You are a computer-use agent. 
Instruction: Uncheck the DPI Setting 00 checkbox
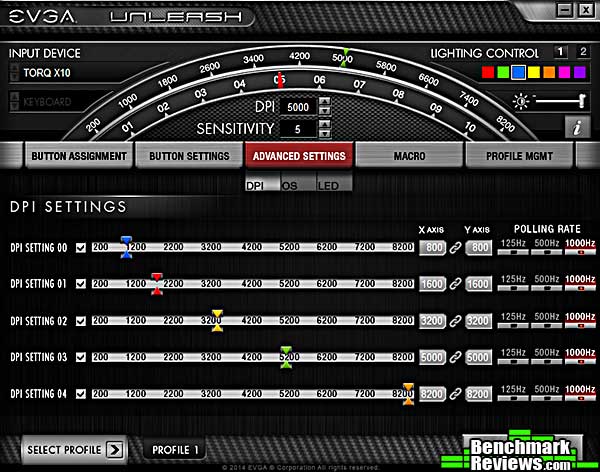(81, 248)
